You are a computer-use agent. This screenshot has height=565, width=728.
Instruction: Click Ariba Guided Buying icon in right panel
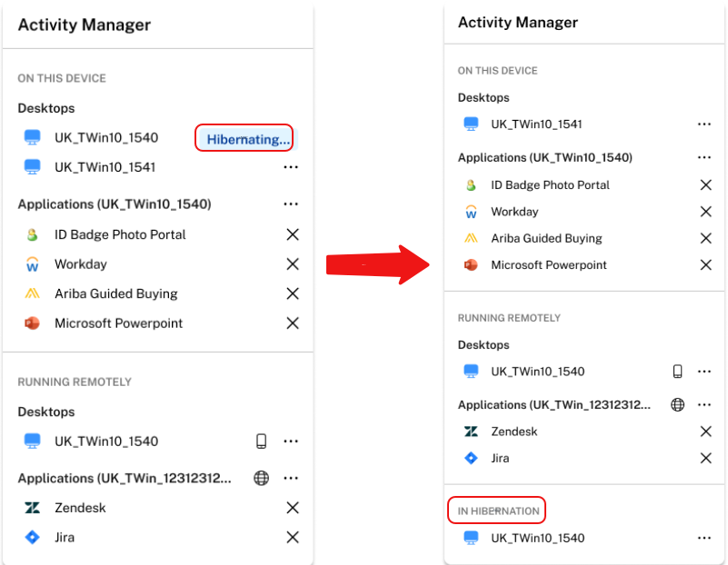[x=471, y=238]
